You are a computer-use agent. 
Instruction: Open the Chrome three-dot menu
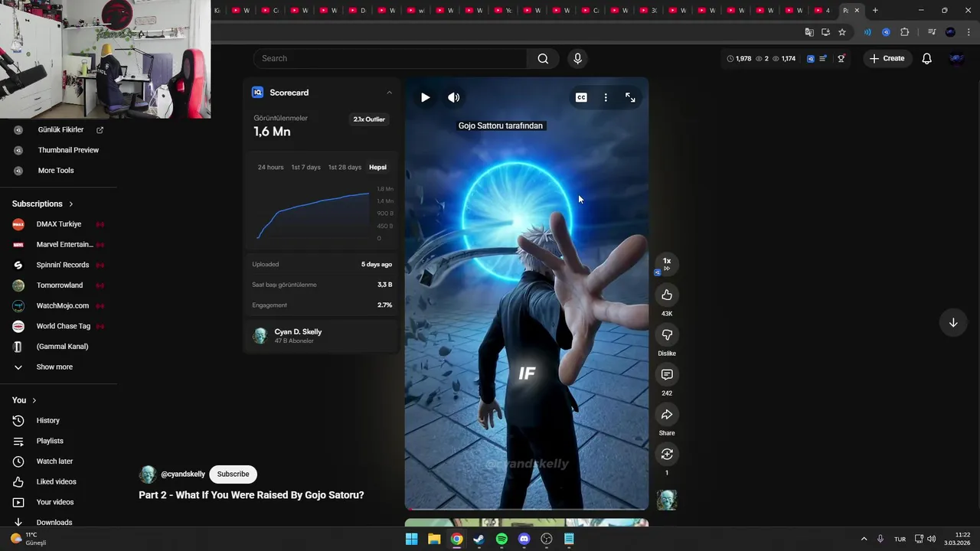[969, 32]
